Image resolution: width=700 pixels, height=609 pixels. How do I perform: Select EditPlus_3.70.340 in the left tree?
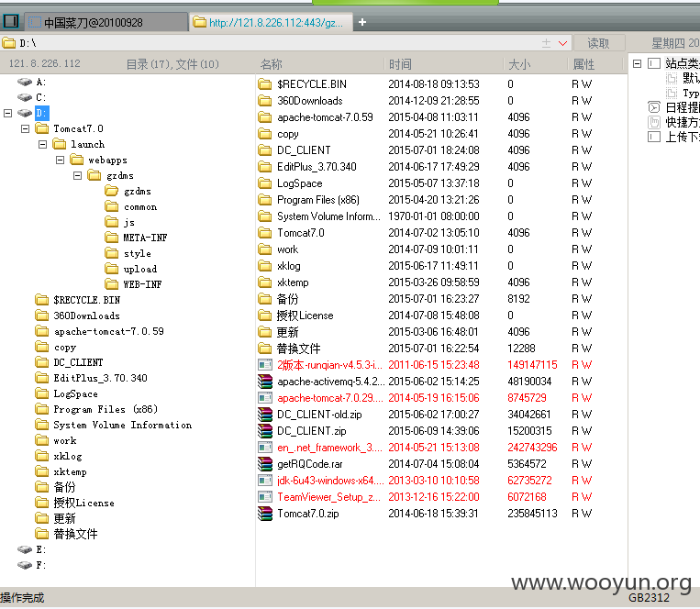tap(100, 378)
